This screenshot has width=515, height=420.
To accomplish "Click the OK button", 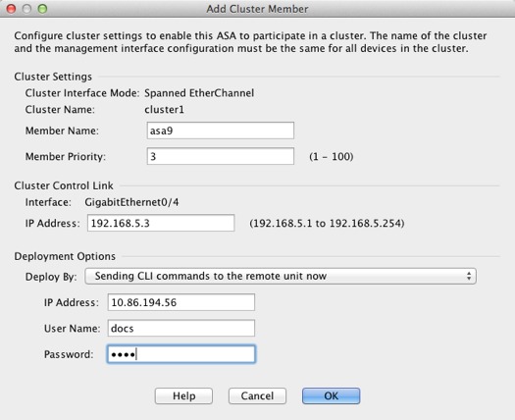I will click(331, 395).
